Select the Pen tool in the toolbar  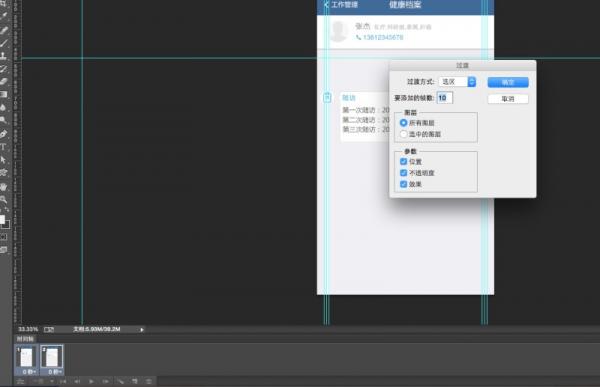[3, 134]
